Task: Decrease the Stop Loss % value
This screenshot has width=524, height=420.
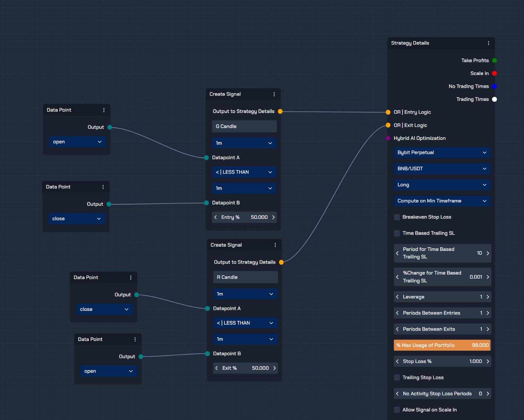Action: tap(397, 361)
